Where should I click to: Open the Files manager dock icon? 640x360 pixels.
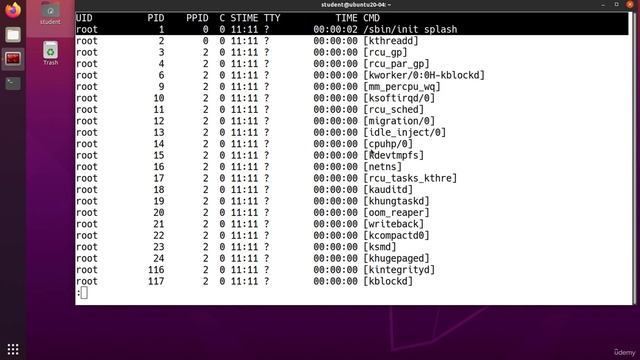(13, 35)
